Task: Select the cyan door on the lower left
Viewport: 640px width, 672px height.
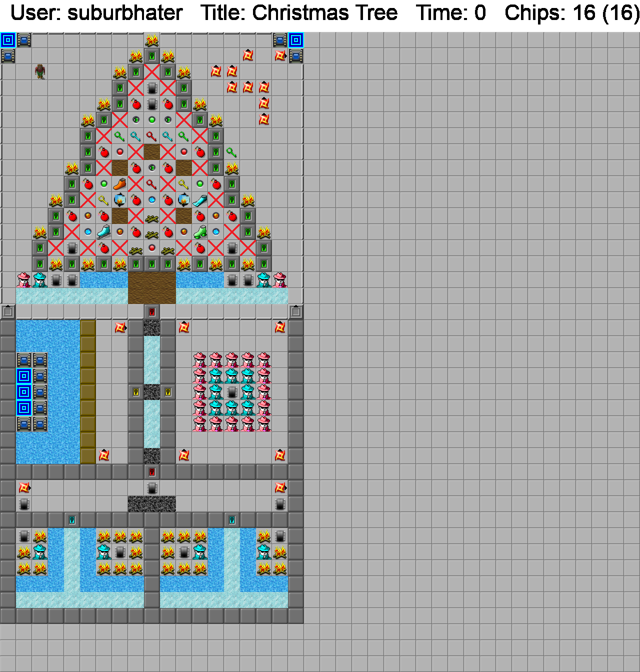Action: coord(72,520)
